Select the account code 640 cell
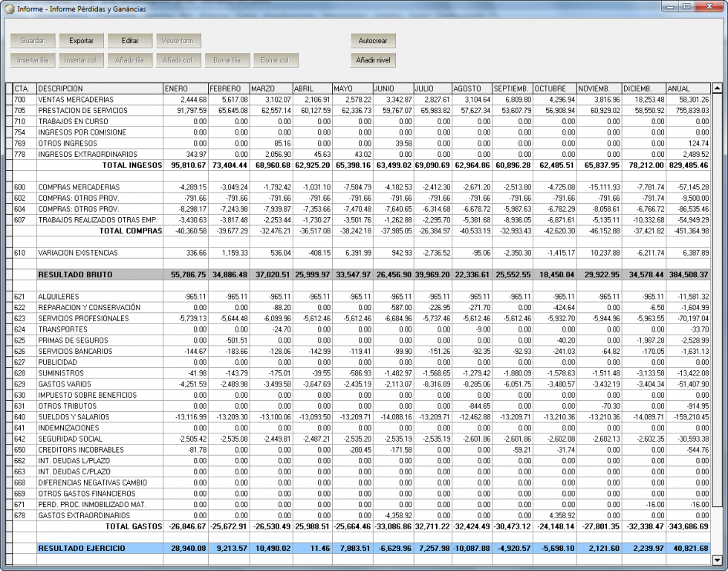The height and width of the screenshot is (571, 728). 25,417
